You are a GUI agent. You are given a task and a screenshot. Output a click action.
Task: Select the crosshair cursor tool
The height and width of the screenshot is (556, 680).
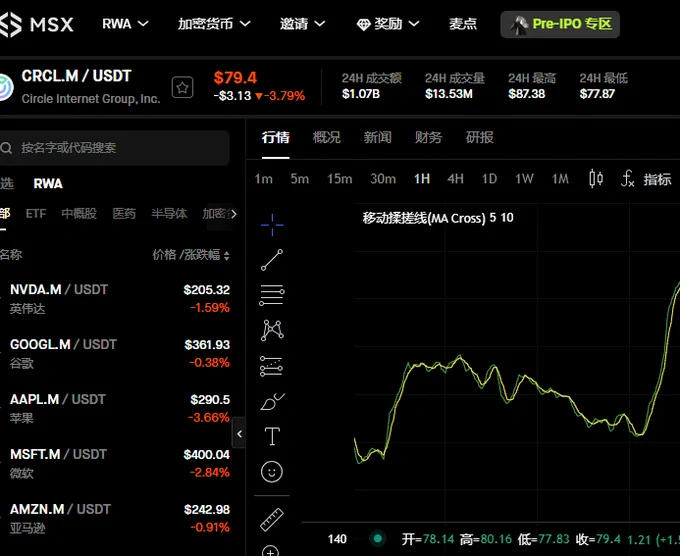click(272, 225)
